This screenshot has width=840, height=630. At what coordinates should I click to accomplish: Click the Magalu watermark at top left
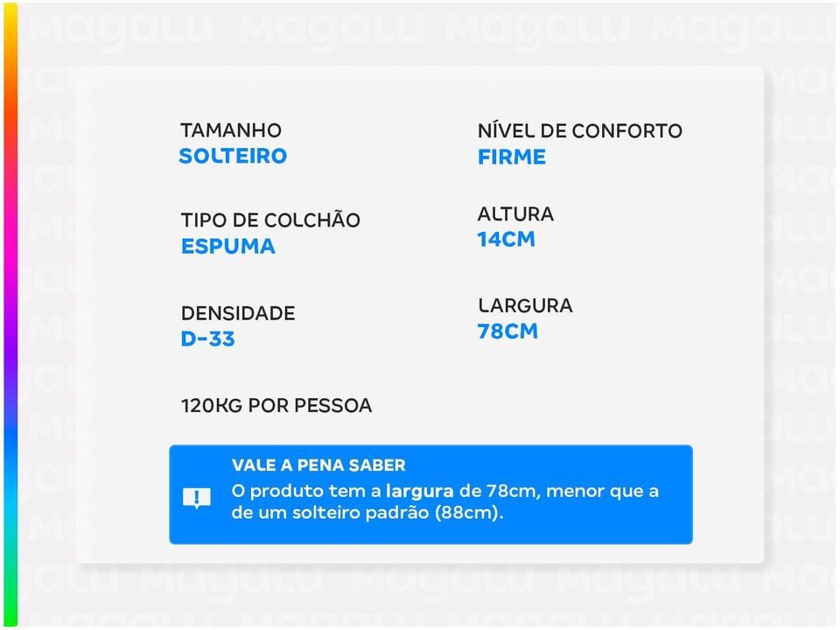click(x=120, y=31)
